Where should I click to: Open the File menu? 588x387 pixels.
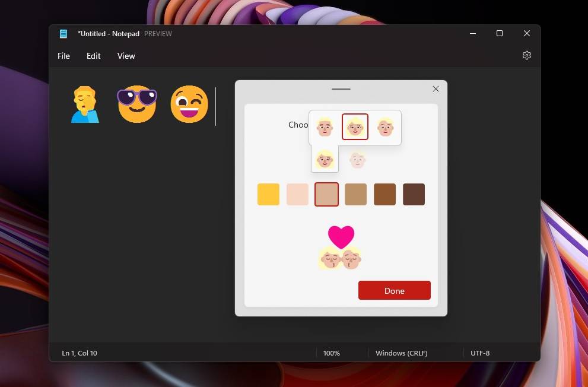click(63, 56)
